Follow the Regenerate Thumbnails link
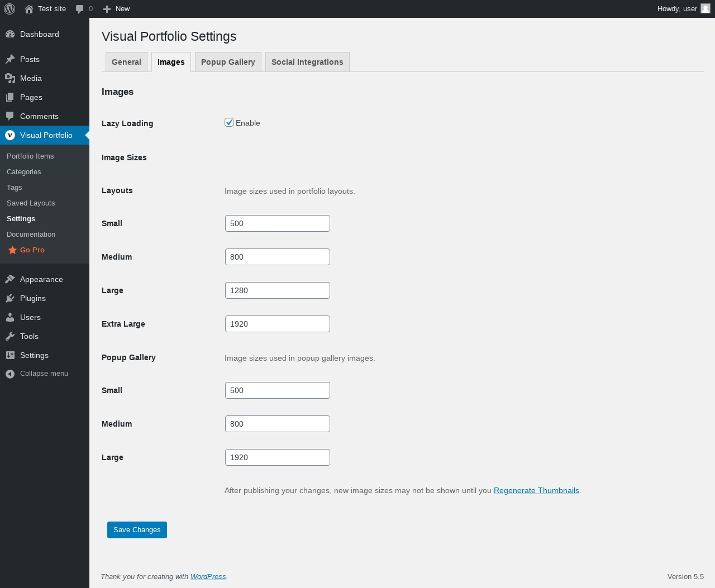This screenshot has width=715, height=588. point(536,490)
